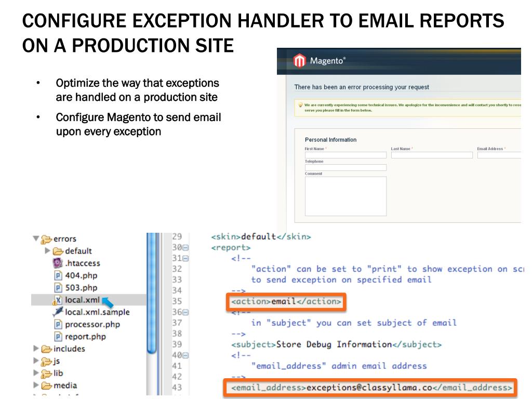Image resolution: width=532 pixels, height=399 pixels.
Task: Select the includes folder label
Action: tap(69, 349)
